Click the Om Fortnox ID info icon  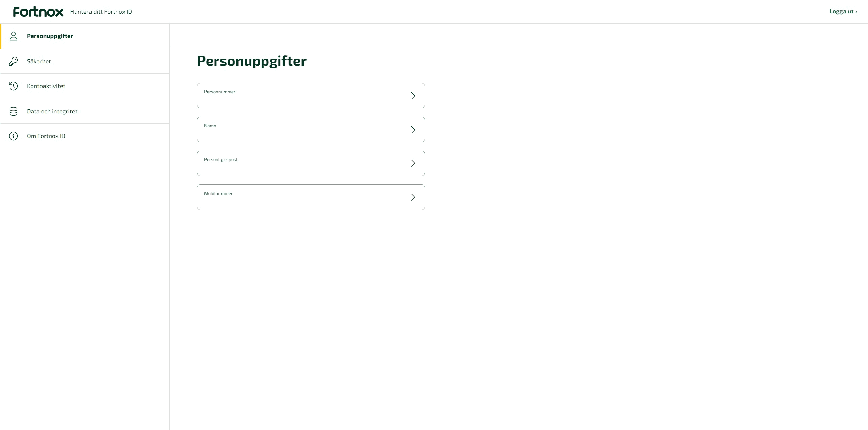coord(13,136)
